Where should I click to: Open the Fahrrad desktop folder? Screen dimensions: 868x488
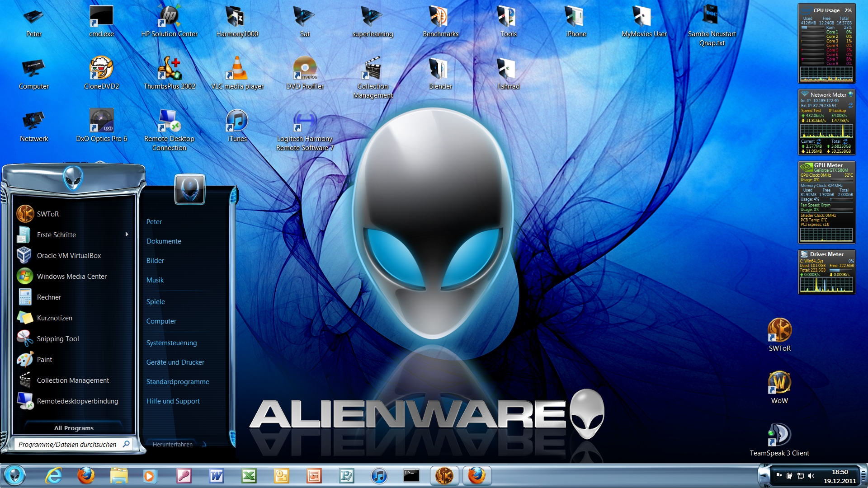508,74
